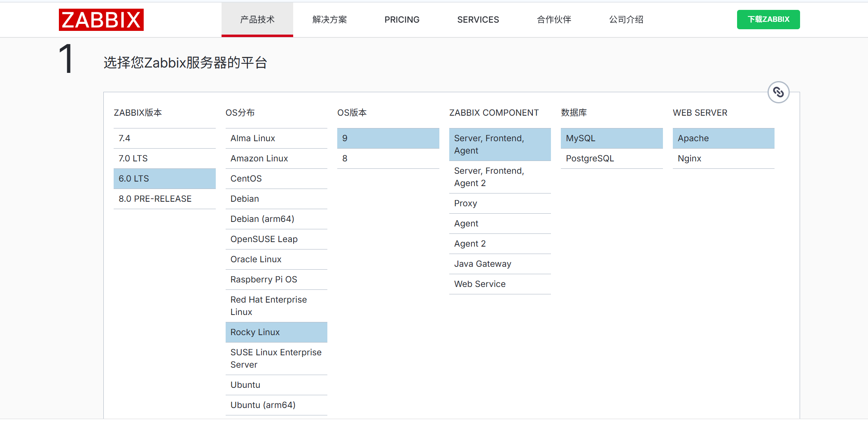868x422 pixels.
Task: Select Alma Linux distribution
Action: pos(276,138)
